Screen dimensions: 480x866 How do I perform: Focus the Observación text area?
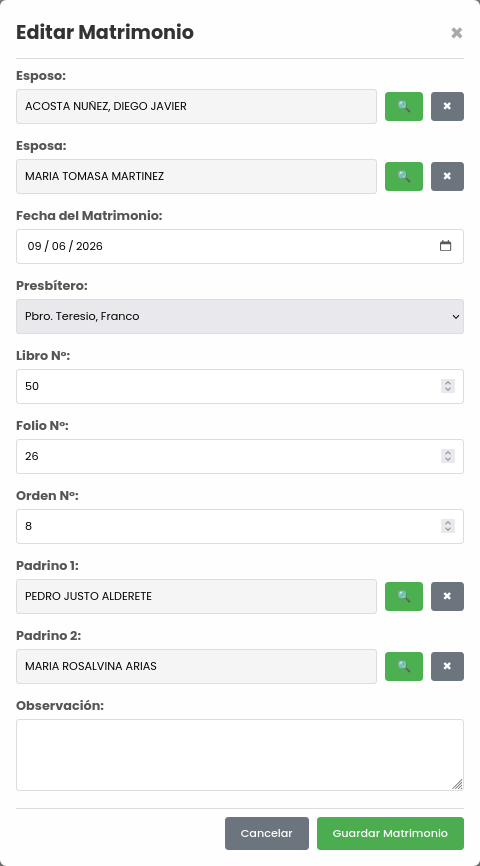(240, 755)
